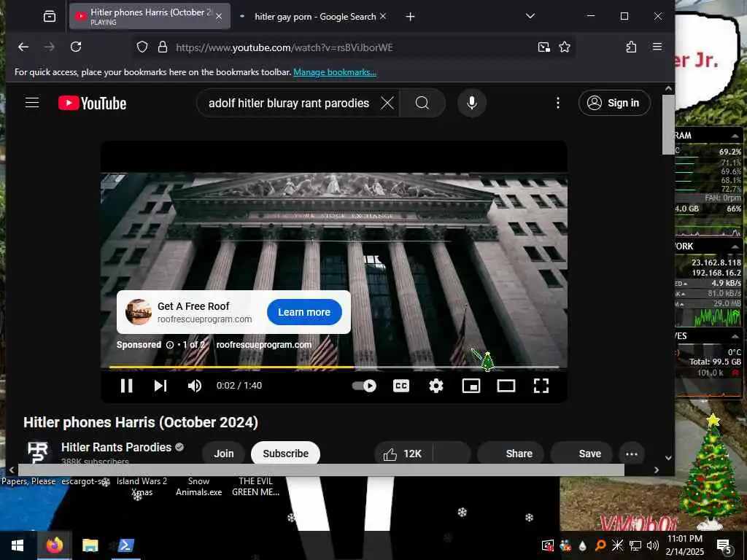The height and width of the screenshot is (560, 747).
Task: Open File Explorer from the taskbar
Action: tap(90, 545)
